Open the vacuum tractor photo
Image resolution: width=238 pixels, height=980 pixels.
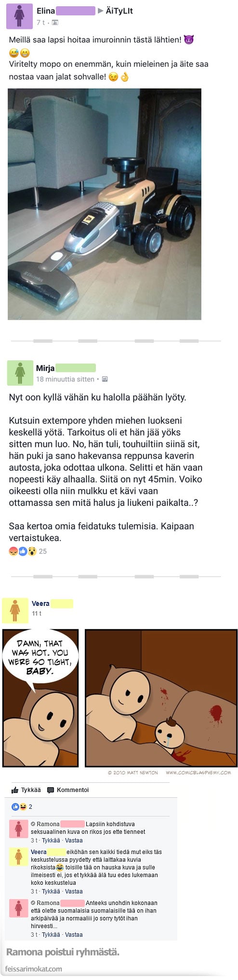pyautogui.click(x=105, y=204)
